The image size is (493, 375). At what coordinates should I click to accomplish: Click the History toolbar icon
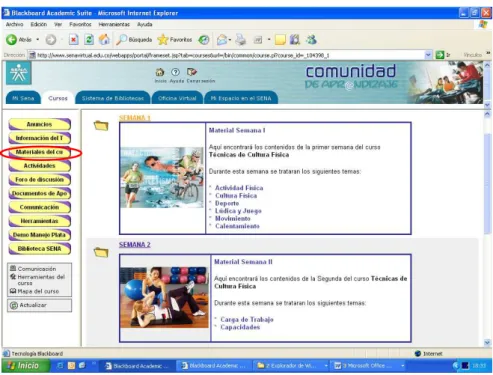click(204, 40)
